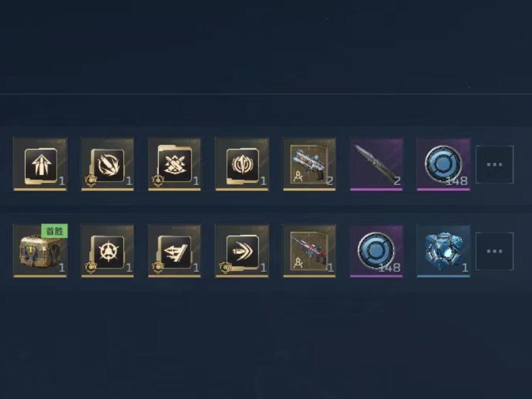532x399 pixels.
Task: Click the blue hexagonal core item
Action: [443, 251]
